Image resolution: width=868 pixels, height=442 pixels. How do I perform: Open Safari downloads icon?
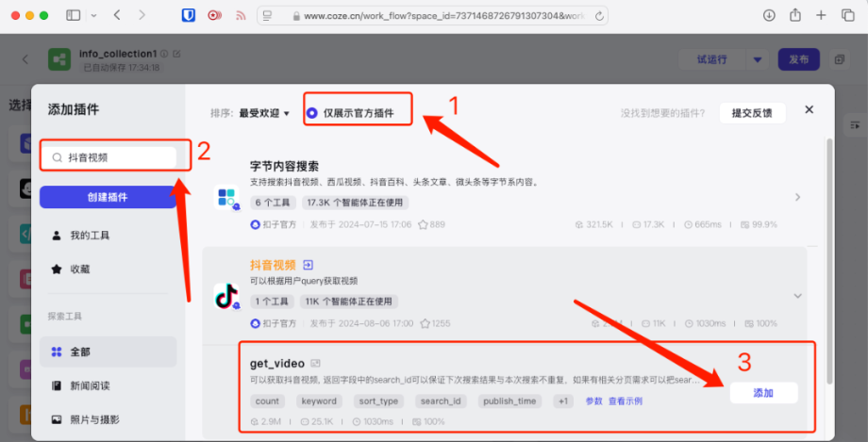click(x=769, y=15)
